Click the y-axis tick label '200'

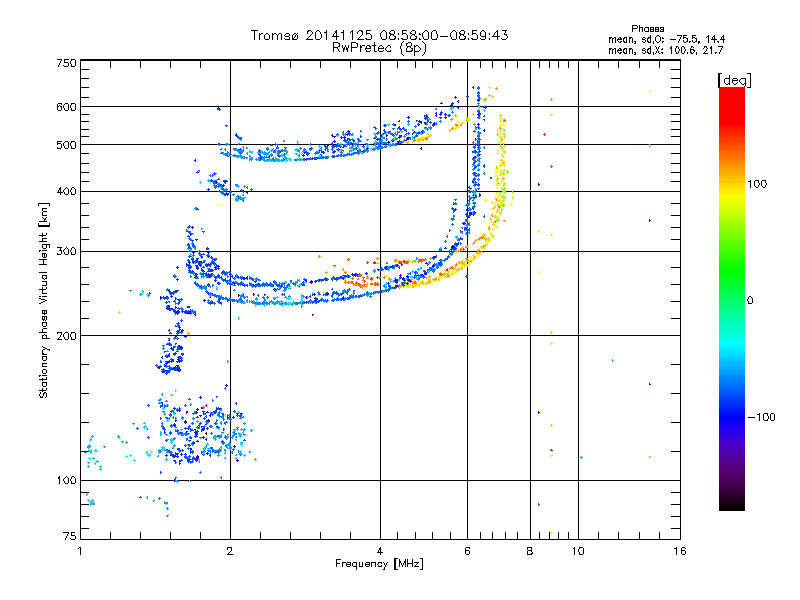(66, 336)
